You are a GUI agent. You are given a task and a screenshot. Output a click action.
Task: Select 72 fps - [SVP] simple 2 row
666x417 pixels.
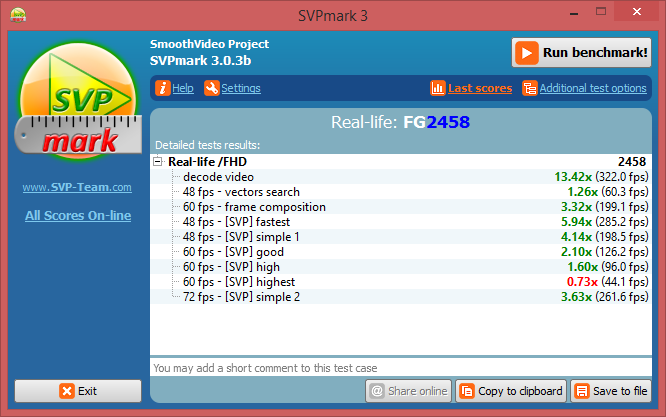(401, 297)
